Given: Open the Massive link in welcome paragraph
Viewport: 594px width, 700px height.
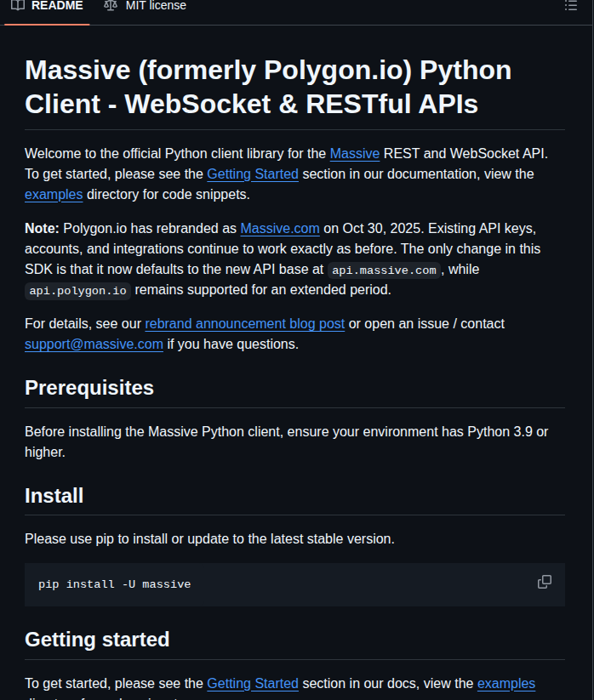Looking at the screenshot, I should pyautogui.click(x=355, y=154).
